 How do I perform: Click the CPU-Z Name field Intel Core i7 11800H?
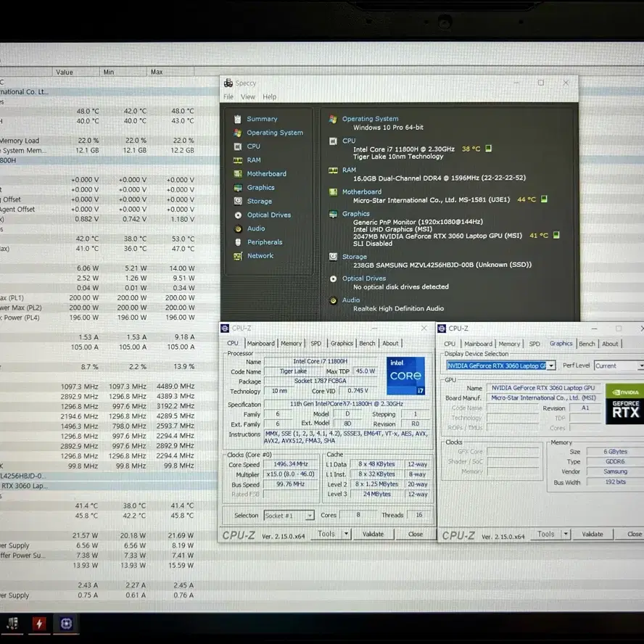coord(321,361)
